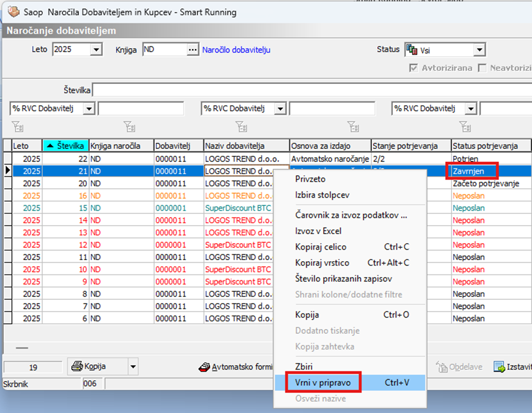Viewport: 532px width, 413px height.
Task: Click the Status Vsi icon
Action: tap(412, 50)
